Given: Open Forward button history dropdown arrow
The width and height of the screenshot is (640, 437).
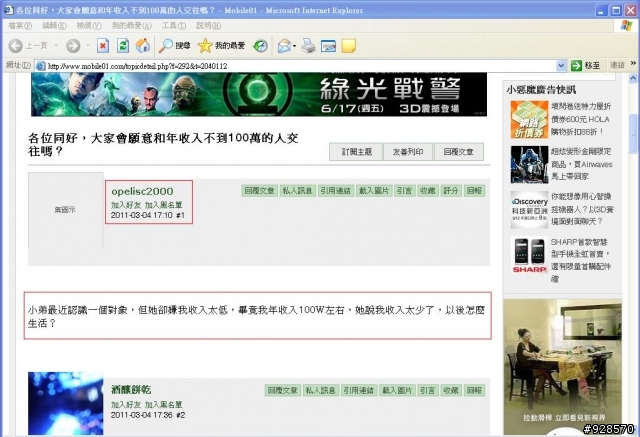Looking at the screenshot, I should 87,46.
